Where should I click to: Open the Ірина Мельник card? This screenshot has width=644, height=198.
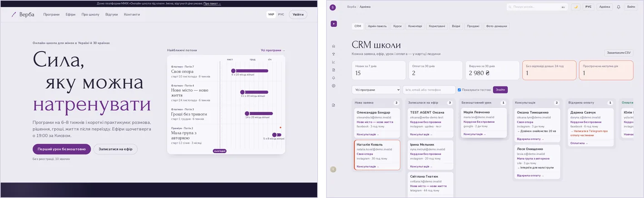(x=430, y=155)
